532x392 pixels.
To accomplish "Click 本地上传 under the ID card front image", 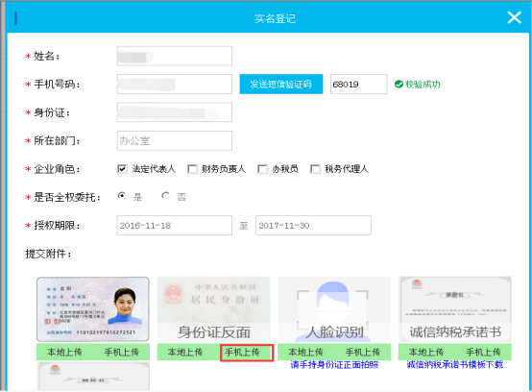I will (x=64, y=352).
